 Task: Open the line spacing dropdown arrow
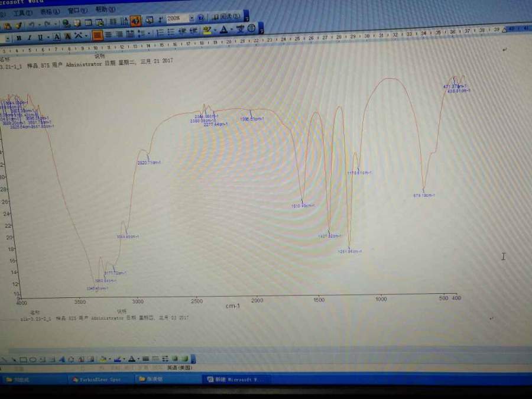pos(148,33)
